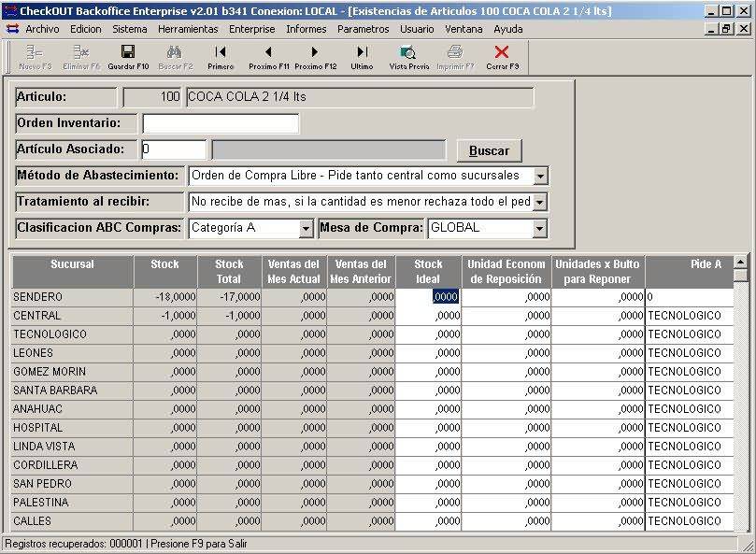Viewport: 756px width, 554px height.
Task: Expand the Tratamiento al recibir dropdown
Action: point(540,202)
